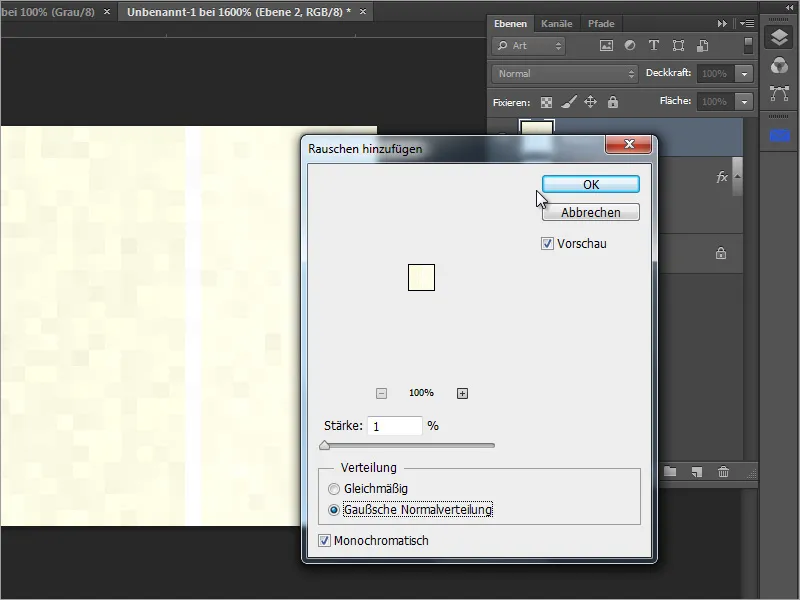Image resolution: width=800 pixels, height=600 pixels.
Task: Lock all with the padlock icon beside Fixieren
Action: coord(613,102)
